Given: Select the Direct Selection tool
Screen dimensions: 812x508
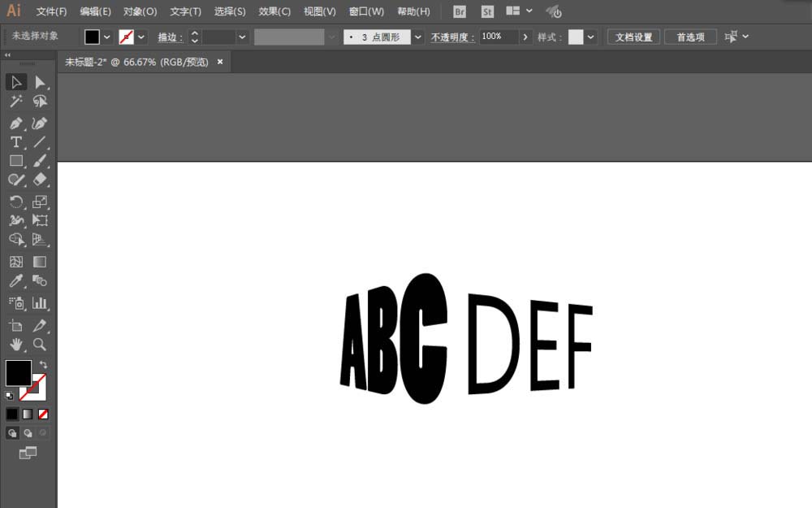Looking at the screenshot, I should coord(40,82).
